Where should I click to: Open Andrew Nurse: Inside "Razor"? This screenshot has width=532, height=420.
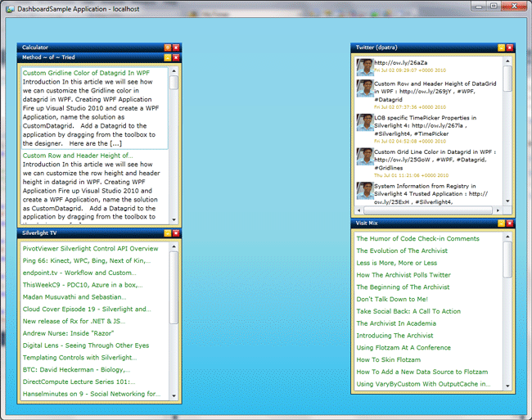tap(68, 333)
